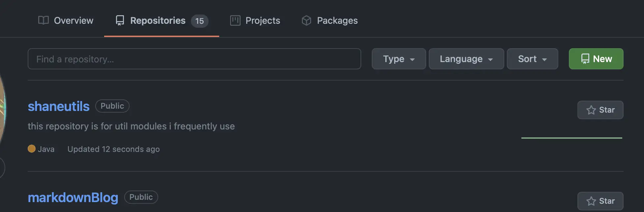Click the repo icon in New button
Viewport: 644px width, 212px height.
click(585, 59)
